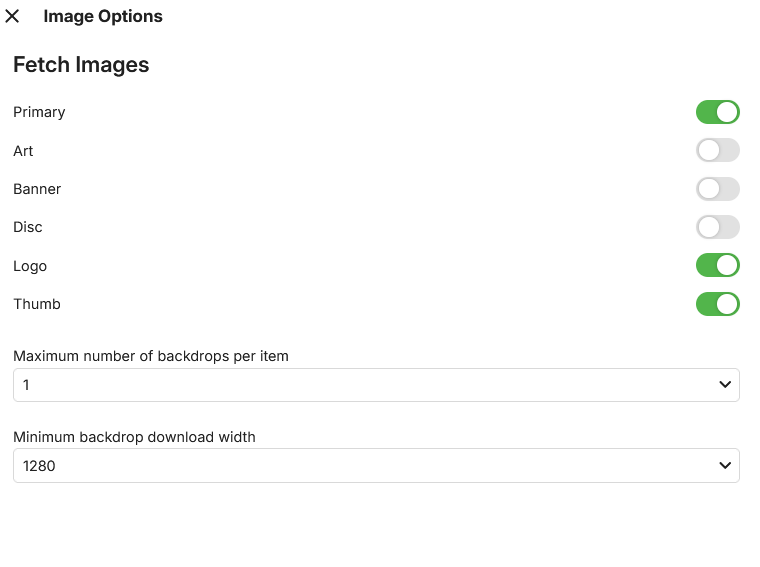Image resolution: width=760 pixels, height=567 pixels.
Task: Click the Logo label
Action: 30,266
